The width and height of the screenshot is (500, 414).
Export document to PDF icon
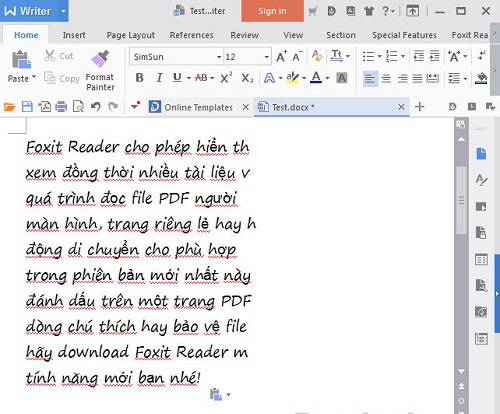tap(44, 107)
